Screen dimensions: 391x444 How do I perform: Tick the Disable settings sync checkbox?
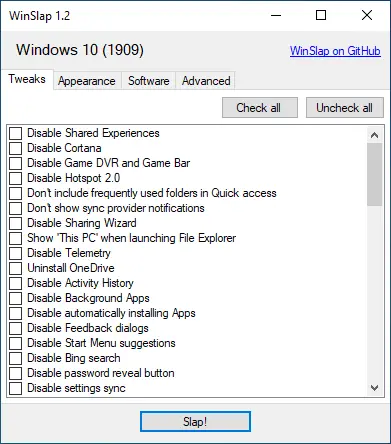(15, 388)
